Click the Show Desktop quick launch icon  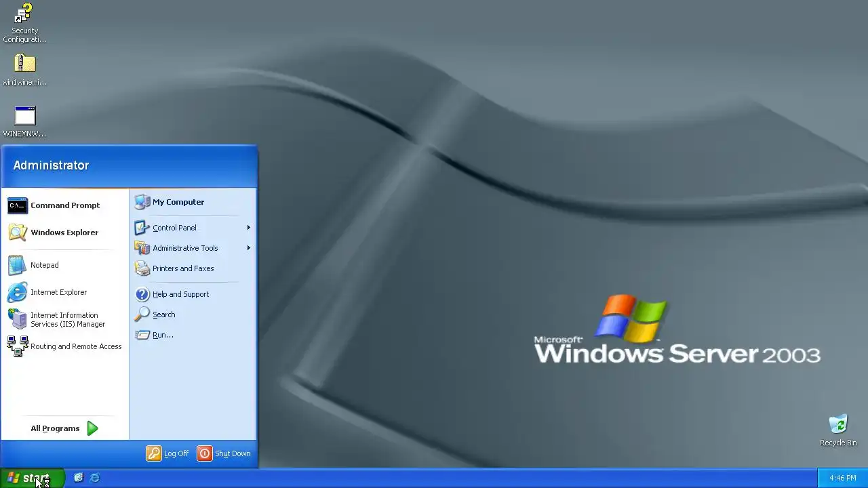pos(79,478)
